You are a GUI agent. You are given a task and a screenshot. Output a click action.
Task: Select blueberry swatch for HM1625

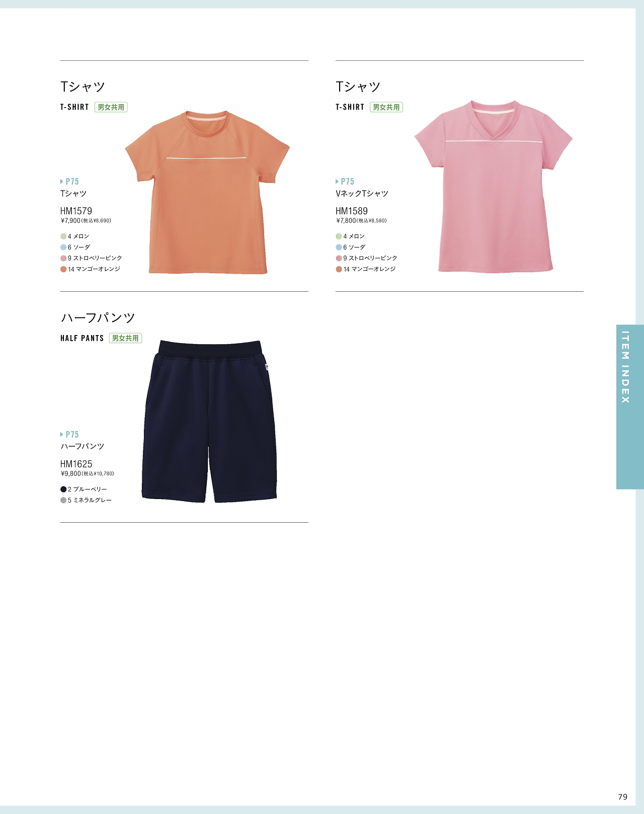point(63,490)
